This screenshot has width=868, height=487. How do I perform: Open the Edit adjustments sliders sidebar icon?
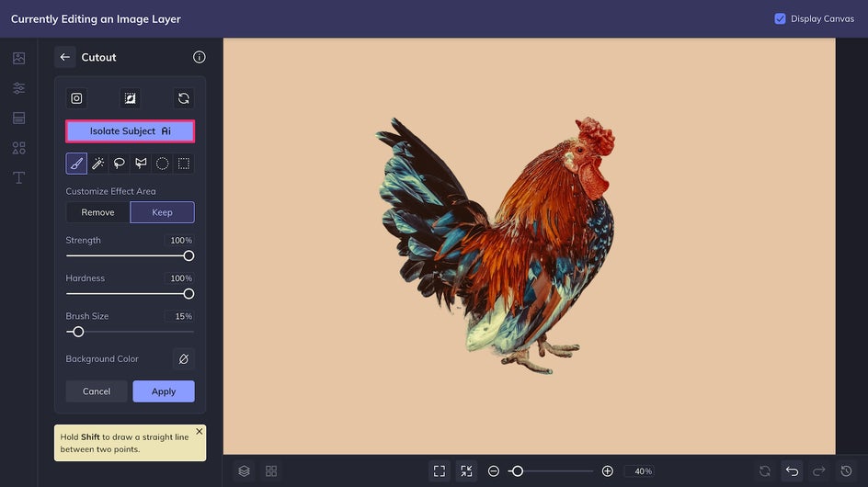pos(18,88)
